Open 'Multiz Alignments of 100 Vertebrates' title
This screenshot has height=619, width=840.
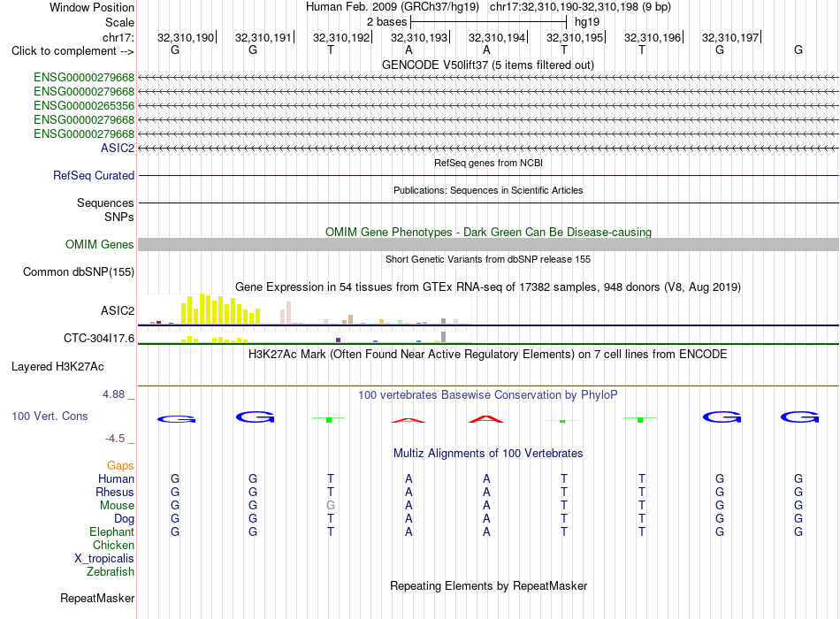488,454
